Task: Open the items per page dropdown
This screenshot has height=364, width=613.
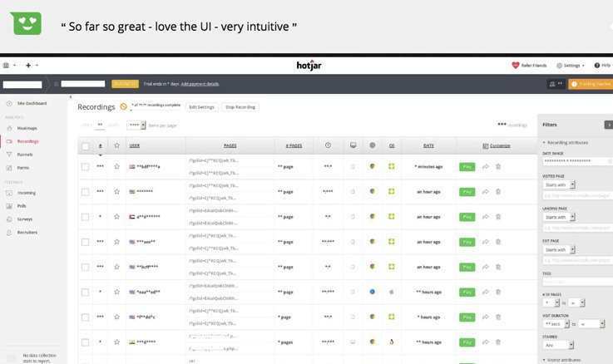Action: coord(136,125)
